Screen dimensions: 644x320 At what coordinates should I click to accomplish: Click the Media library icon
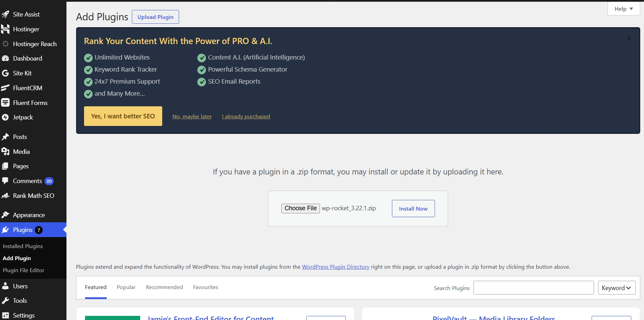click(x=5, y=152)
